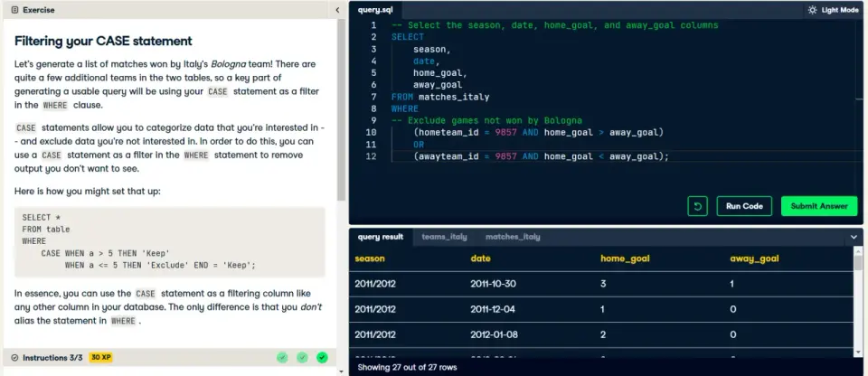The height and width of the screenshot is (376, 868).
Task: Reset the code with the reset icon
Action: point(697,206)
